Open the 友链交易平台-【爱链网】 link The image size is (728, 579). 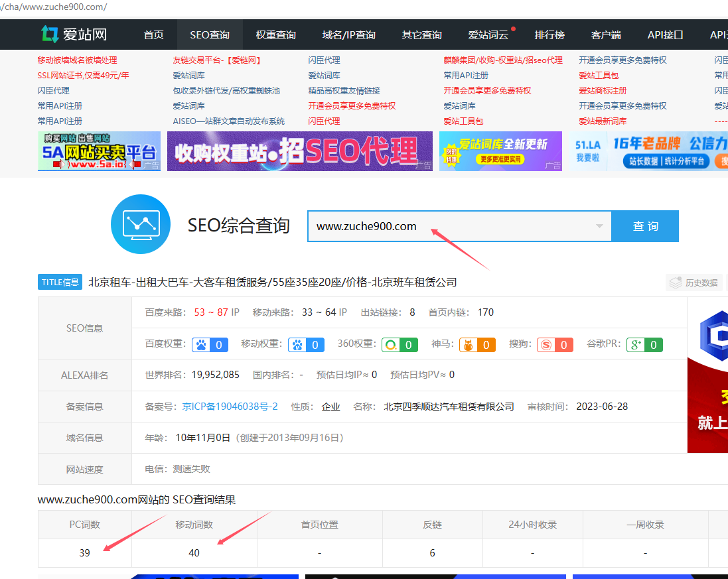[217, 60]
